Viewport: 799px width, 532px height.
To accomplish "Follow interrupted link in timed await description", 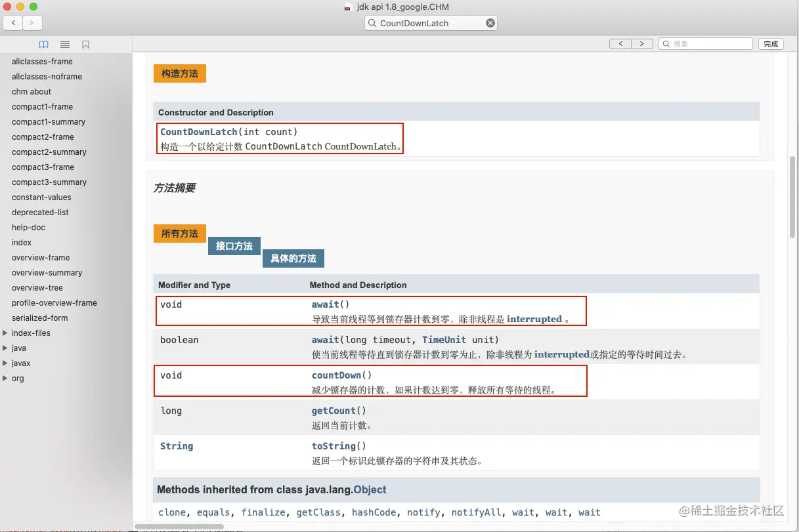I will 562,355.
